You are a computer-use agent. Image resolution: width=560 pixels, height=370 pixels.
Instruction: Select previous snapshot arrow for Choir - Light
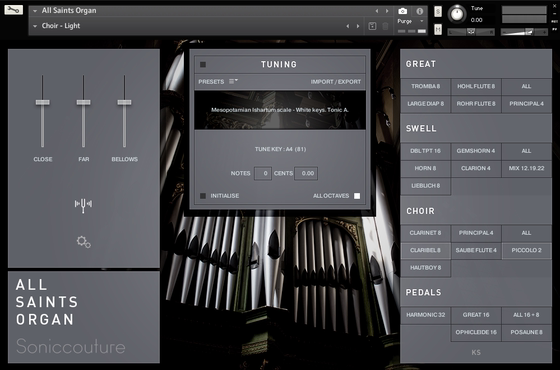348,26
